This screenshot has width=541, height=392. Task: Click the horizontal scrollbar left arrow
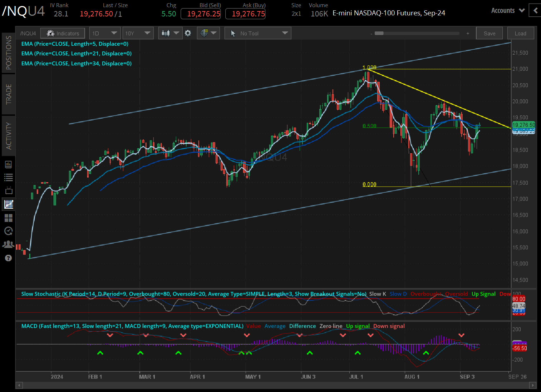19,385
